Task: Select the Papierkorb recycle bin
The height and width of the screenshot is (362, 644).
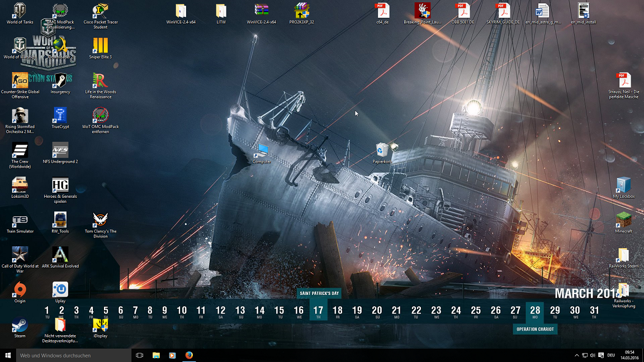Action: click(x=382, y=153)
